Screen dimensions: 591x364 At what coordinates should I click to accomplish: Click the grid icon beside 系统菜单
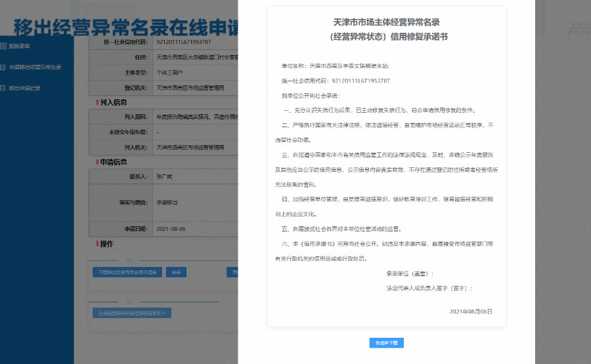(3, 46)
